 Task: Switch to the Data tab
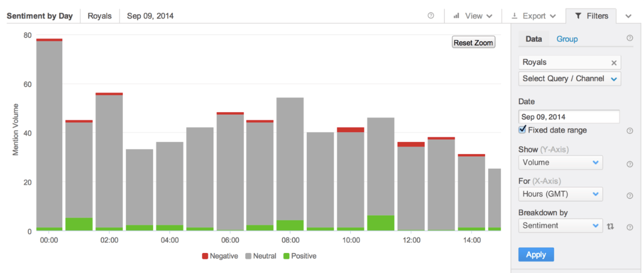(x=534, y=39)
